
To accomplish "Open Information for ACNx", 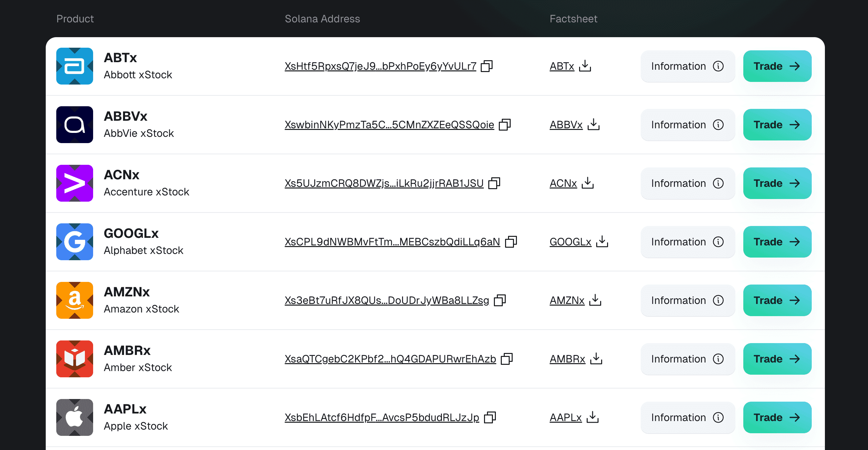I will point(687,183).
